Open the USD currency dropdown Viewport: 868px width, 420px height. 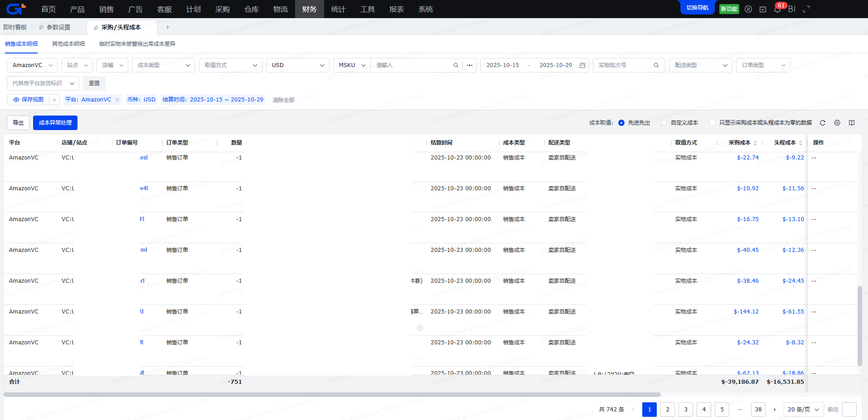298,65
